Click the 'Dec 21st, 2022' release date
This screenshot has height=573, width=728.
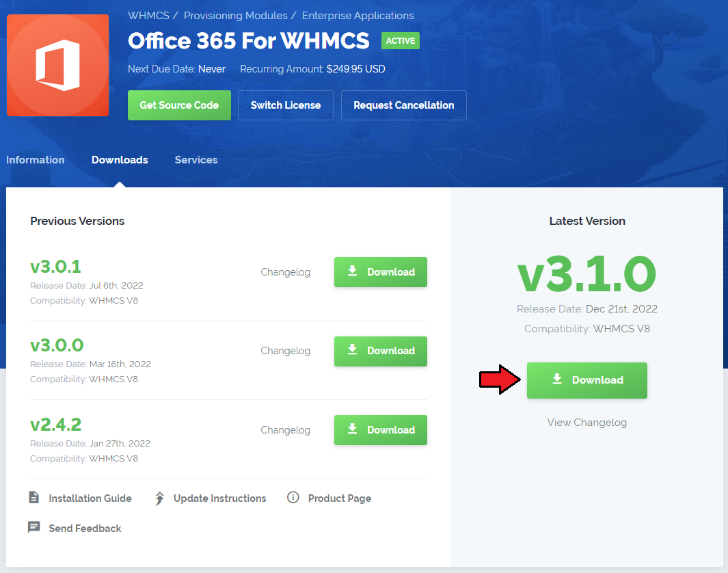(x=621, y=309)
